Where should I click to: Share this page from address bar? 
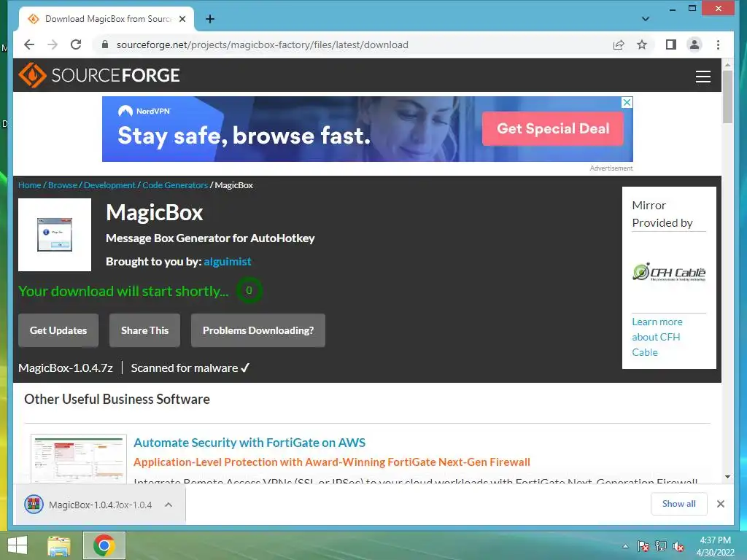click(619, 44)
